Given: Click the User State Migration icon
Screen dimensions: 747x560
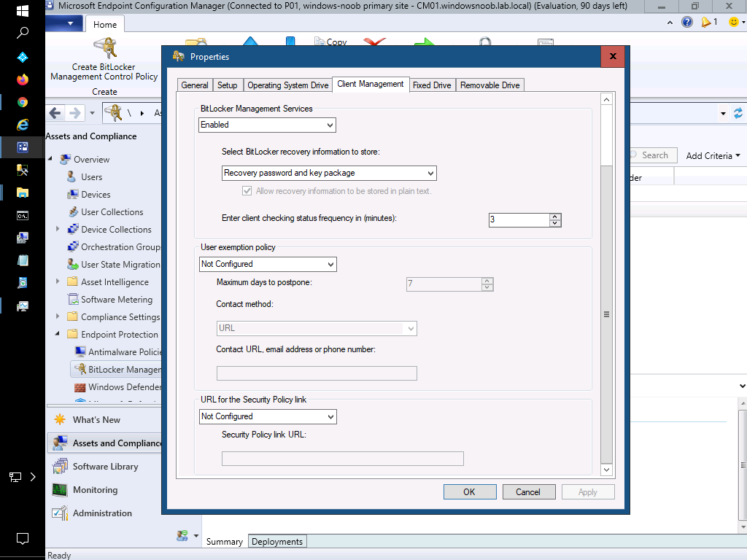Looking at the screenshot, I should (73, 264).
